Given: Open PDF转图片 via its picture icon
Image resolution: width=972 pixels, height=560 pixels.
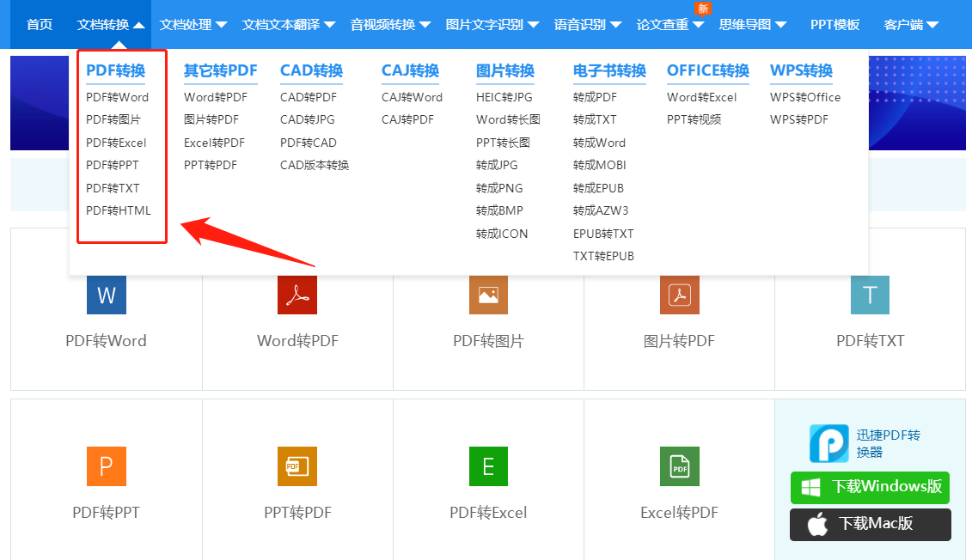Looking at the screenshot, I should [488, 295].
